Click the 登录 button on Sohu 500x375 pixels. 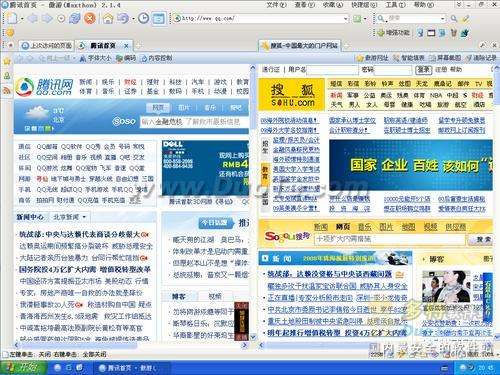pyautogui.click(x=423, y=69)
